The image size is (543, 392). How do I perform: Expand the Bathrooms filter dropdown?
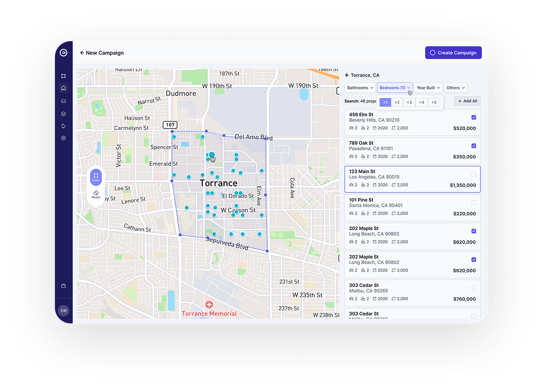360,88
